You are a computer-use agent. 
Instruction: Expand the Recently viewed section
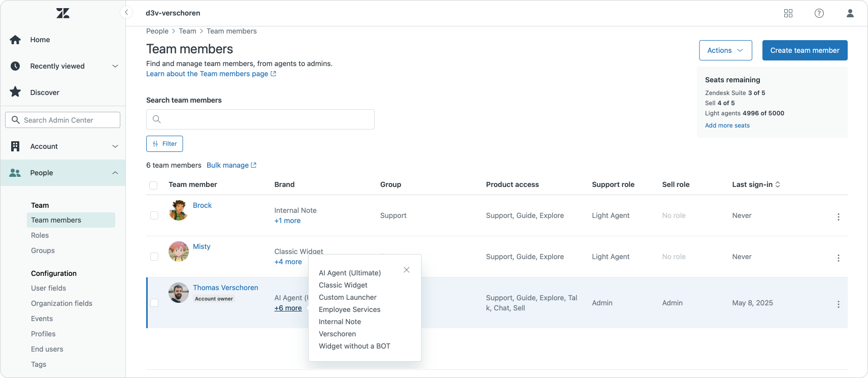point(63,66)
